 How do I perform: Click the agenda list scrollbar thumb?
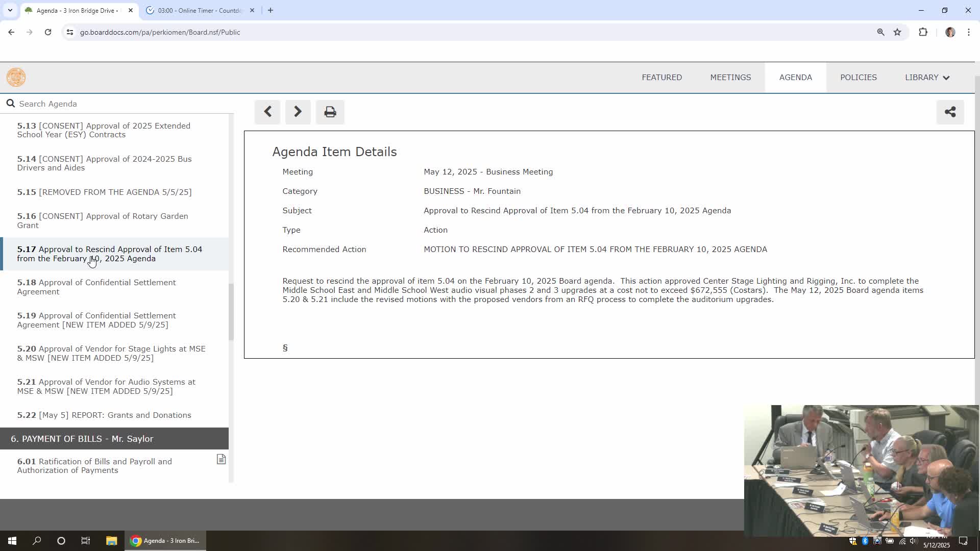[231, 311]
